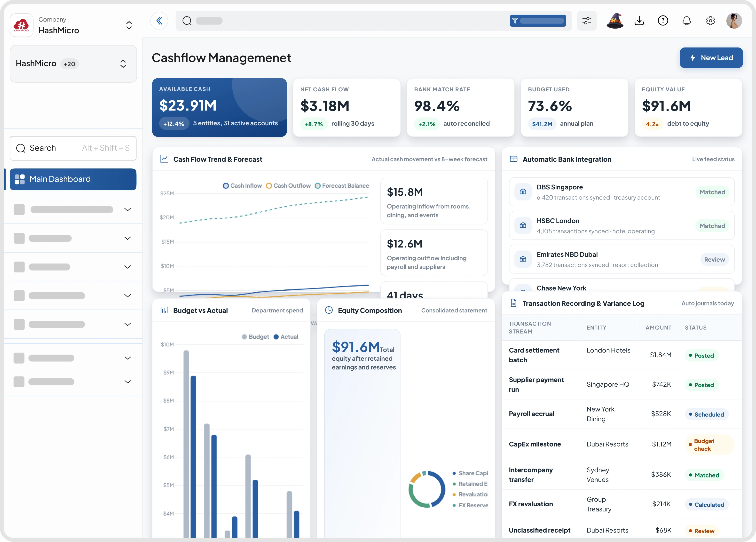Click the Emirates NBD Dubai bank icon
Image resolution: width=756 pixels, height=542 pixels.
tap(523, 259)
